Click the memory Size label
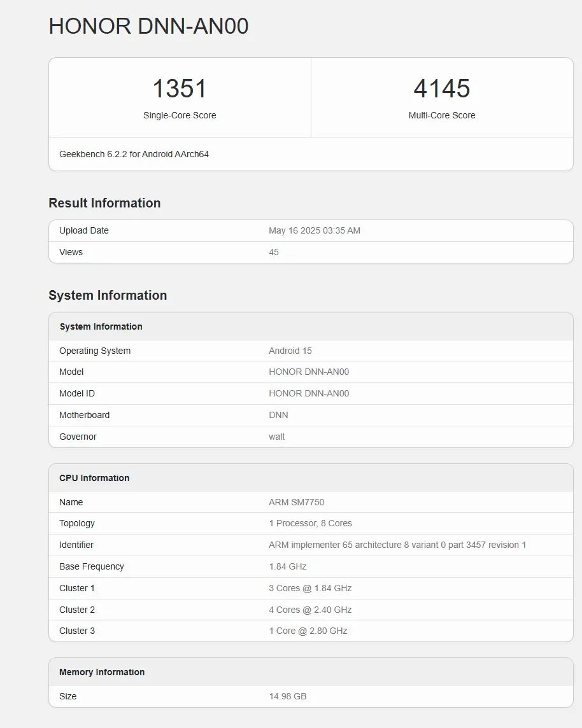Viewport: 582px width, 728px height. click(67, 696)
